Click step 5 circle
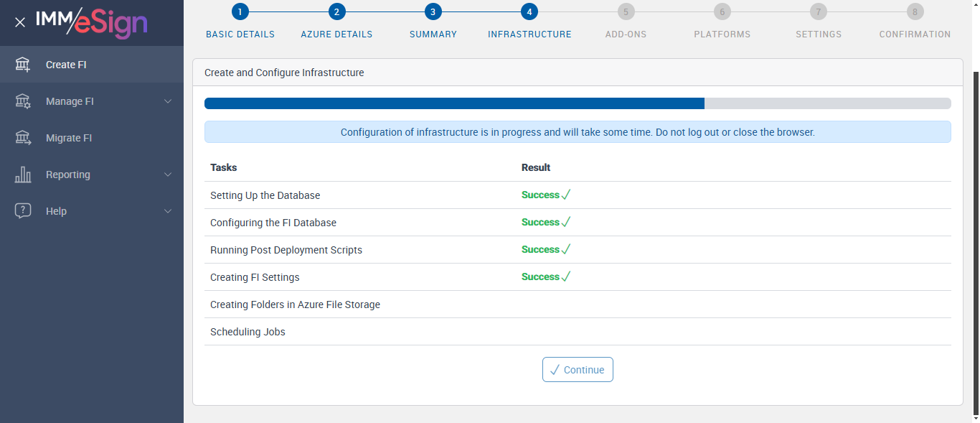980x423 pixels. tap(626, 11)
